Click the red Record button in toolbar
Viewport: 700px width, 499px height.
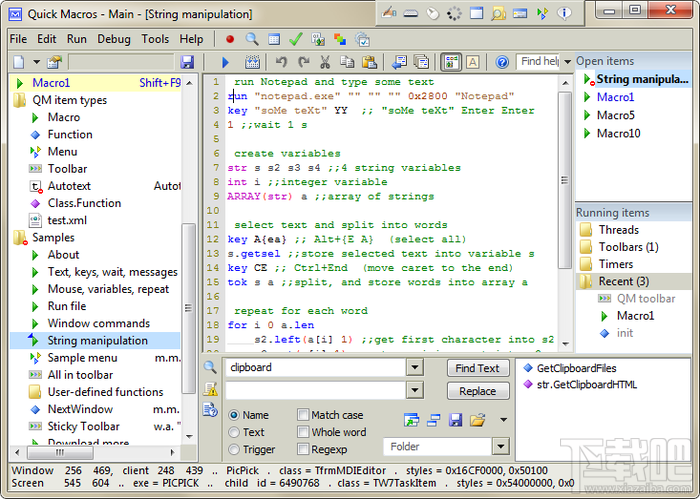[x=230, y=39]
